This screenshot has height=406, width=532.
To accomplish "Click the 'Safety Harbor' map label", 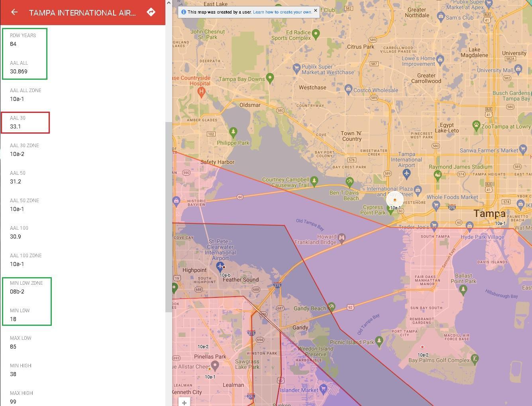I will (x=218, y=162).
